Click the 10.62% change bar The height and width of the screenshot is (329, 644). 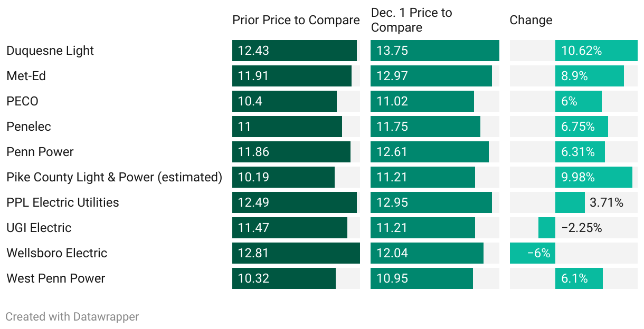(x=596, y=51)
